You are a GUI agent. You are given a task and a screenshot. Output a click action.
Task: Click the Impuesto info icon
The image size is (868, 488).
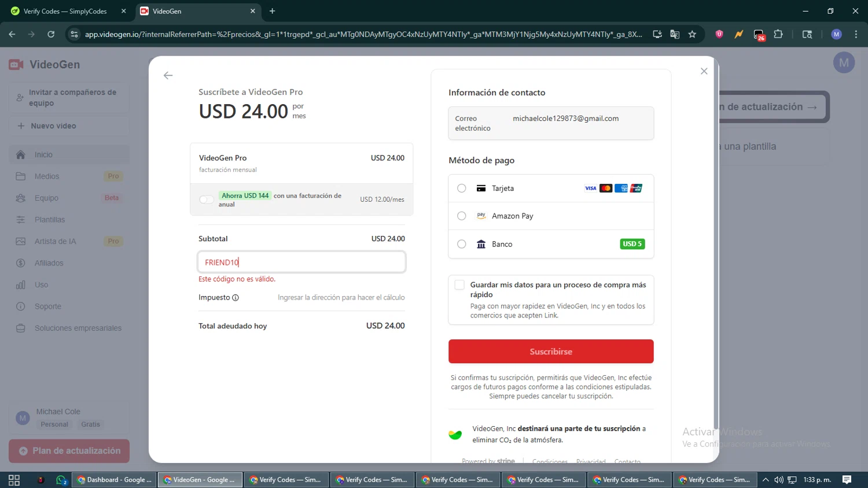(236, 298)
